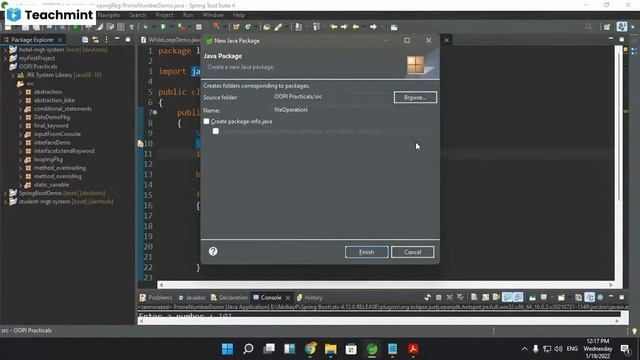The image size is (640, 360).
Task: Open File Explorer from taskbar
Action: coord(331,349)
